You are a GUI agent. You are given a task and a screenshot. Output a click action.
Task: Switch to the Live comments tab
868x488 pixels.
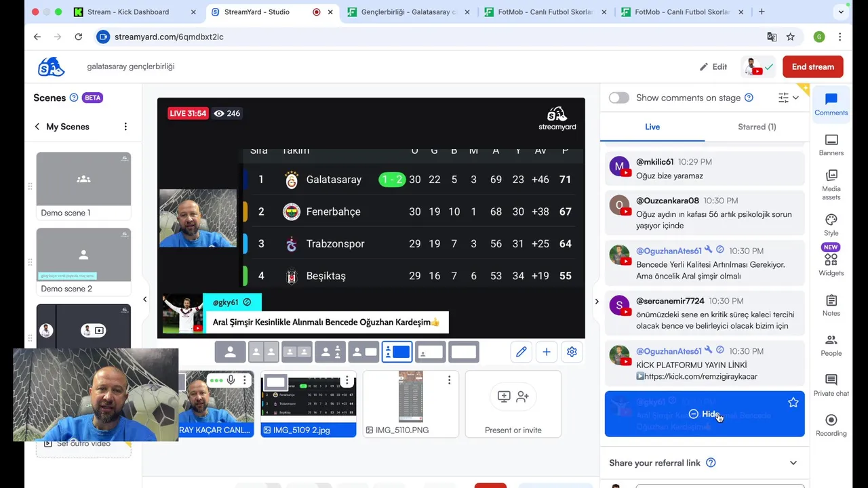coord(652,127)
